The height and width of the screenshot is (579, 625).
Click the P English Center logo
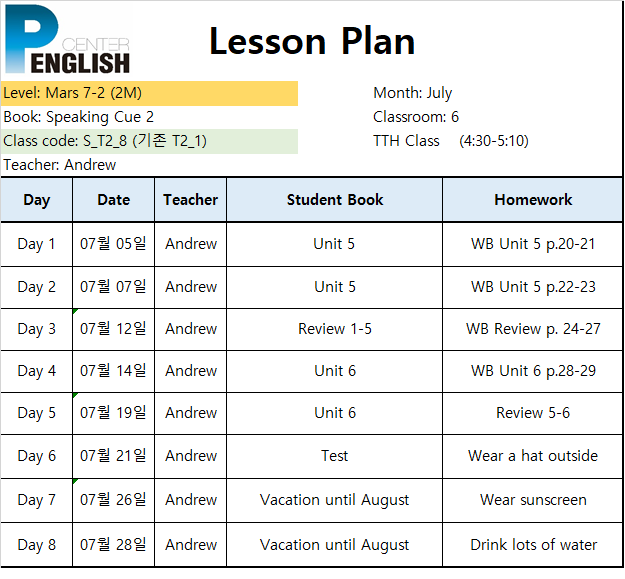[67, 39]
